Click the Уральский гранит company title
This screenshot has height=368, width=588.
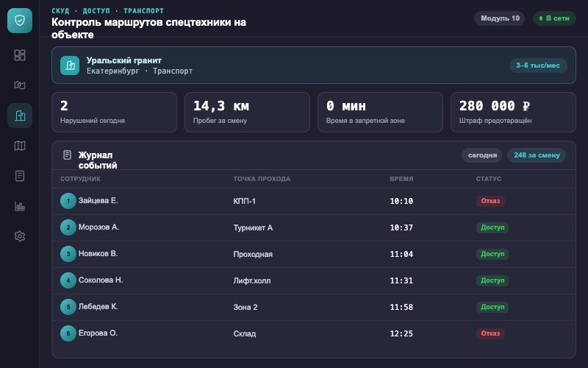click(124, 60)
